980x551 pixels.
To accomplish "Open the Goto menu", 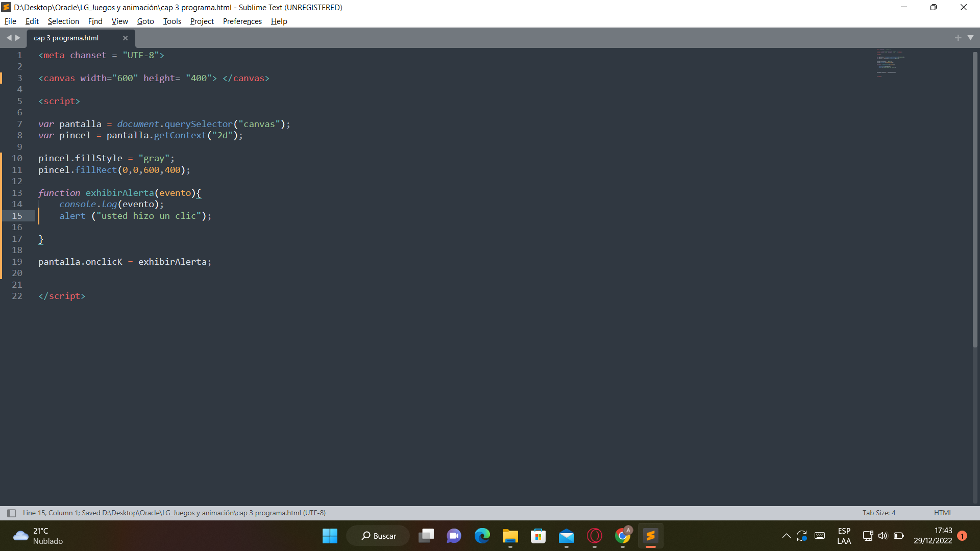I will 145,21.
